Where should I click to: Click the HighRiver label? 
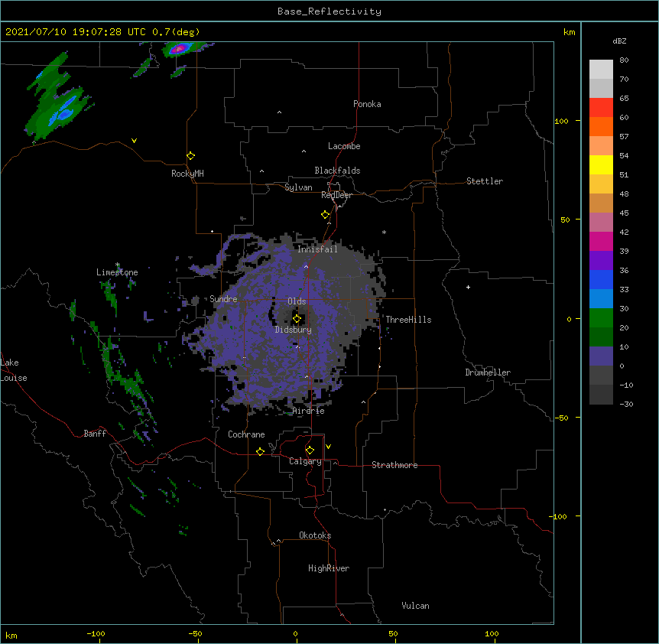tap(329, 568)
